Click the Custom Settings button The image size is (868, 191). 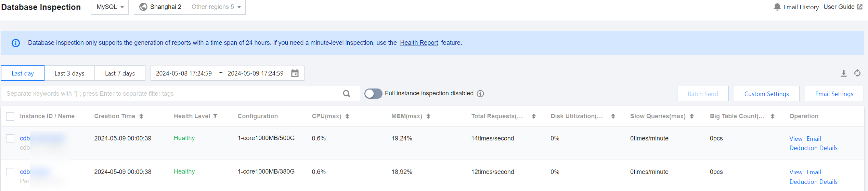(x=766, y=94)
